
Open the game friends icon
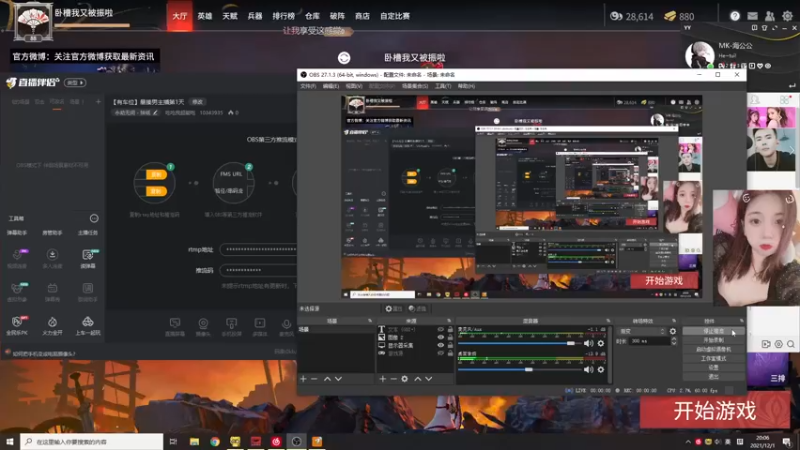coord(769,16)
